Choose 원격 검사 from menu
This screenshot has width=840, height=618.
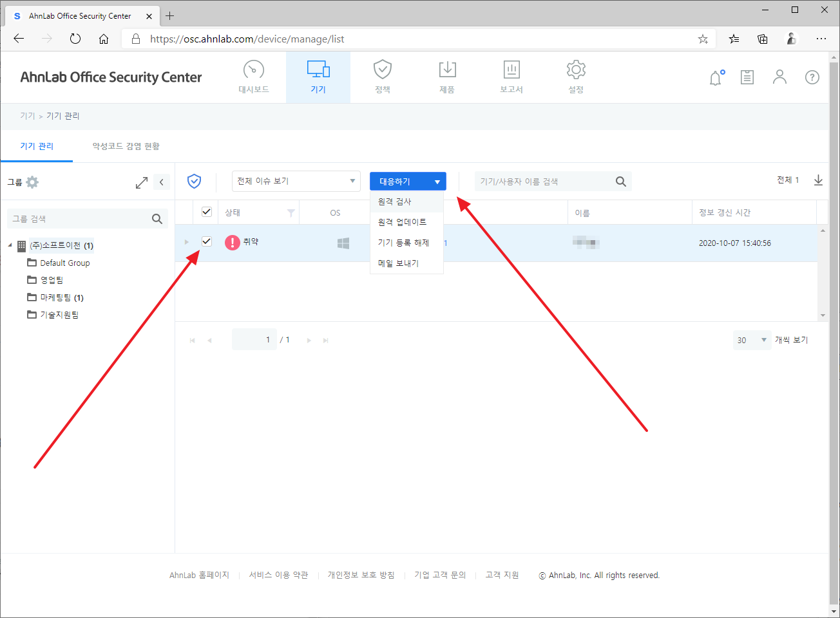pyautogui.click(x=406, y=201)
